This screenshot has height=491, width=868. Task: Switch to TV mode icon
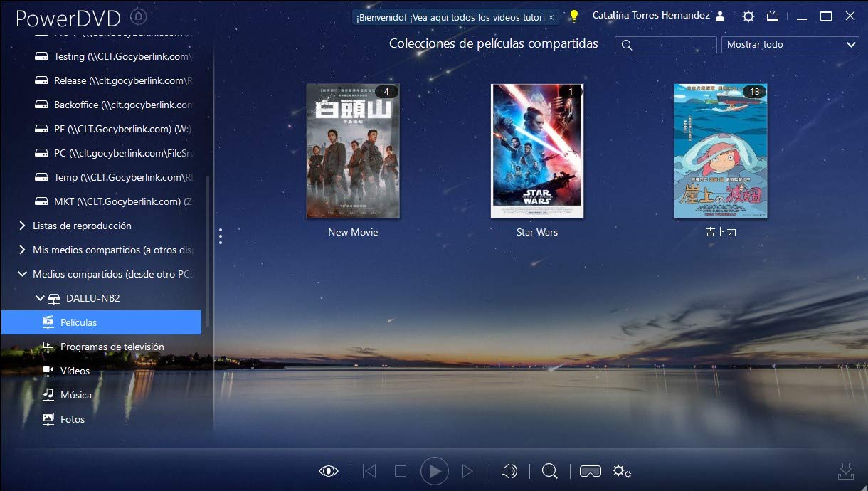click(773, 16)
